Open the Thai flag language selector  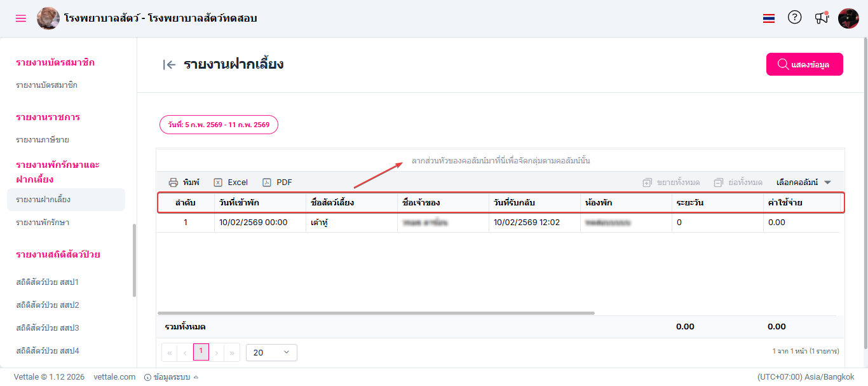coord(769,18)
